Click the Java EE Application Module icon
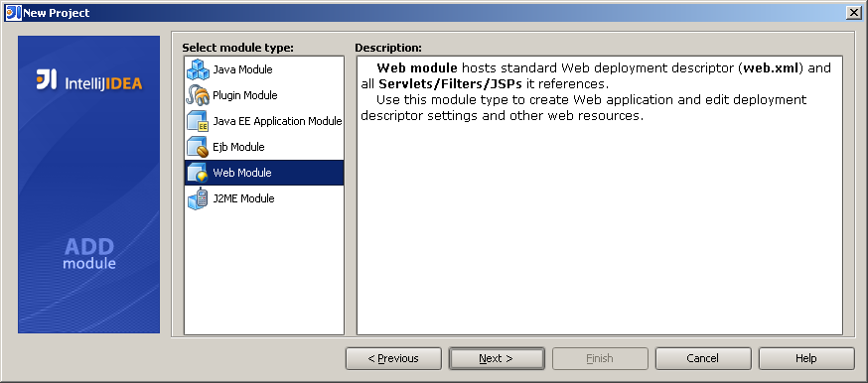 (198, 121)
